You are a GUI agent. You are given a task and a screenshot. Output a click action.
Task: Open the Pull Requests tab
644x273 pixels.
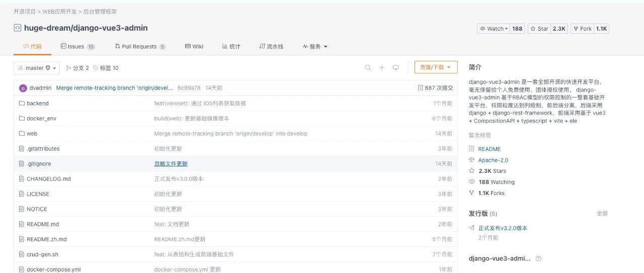click(140, 46)
